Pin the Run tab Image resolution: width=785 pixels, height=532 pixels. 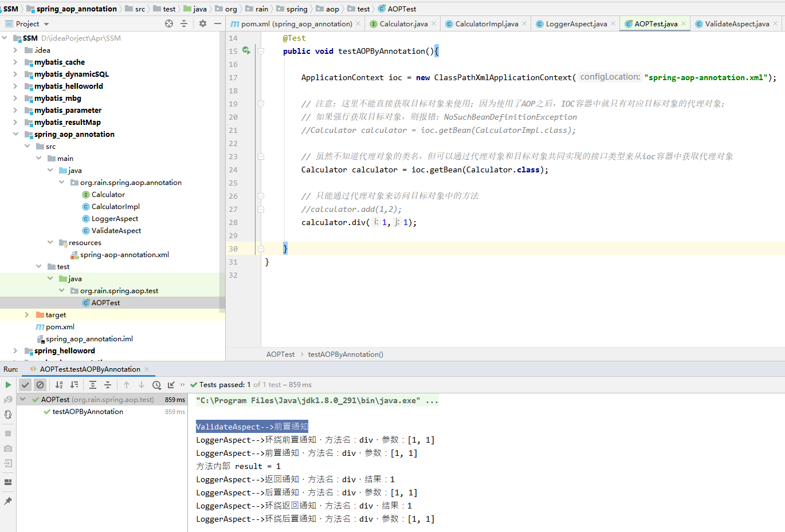8,501
